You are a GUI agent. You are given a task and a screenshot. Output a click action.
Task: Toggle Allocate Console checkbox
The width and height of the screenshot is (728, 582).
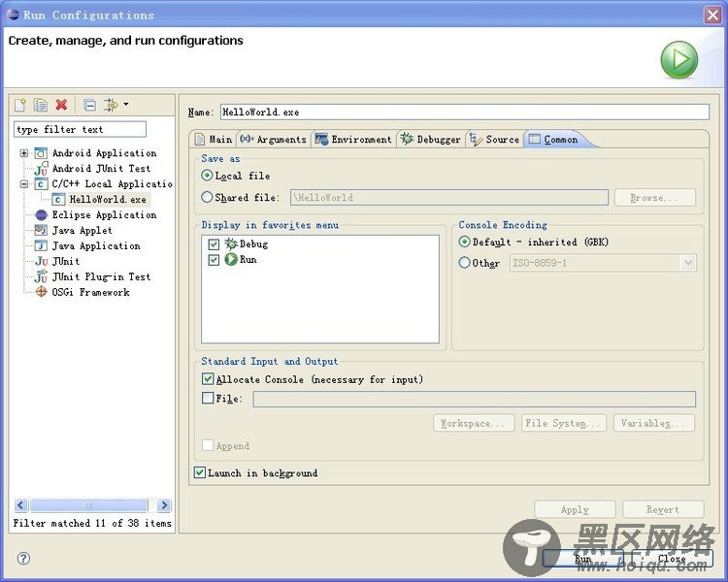[x=208, y=379]
